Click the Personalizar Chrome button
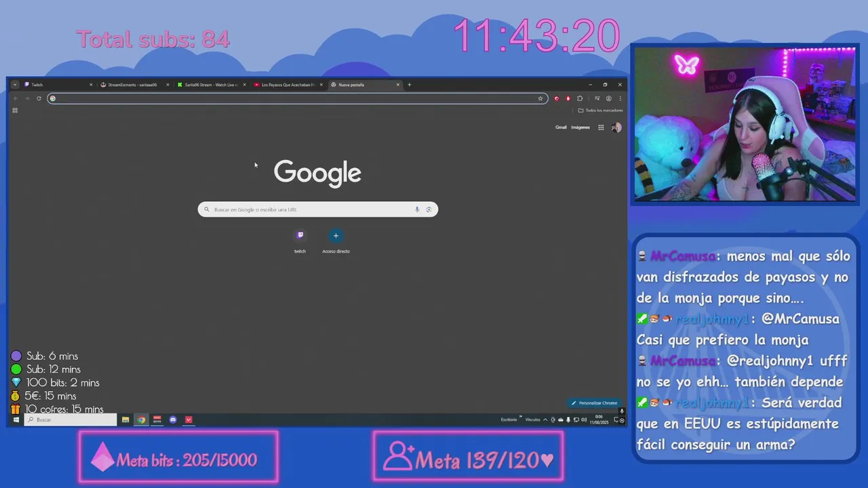868x488 pixels. [594, 403]
